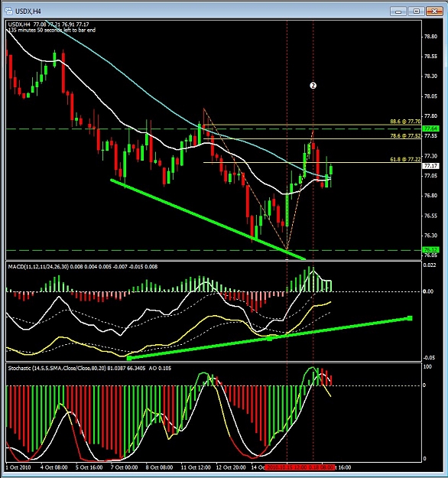Image resolution: width=448 pixels, height=478 pixels.
Task: Select the '61.8 @ 77.22' Fibonacci label
Action: (405, 159)
